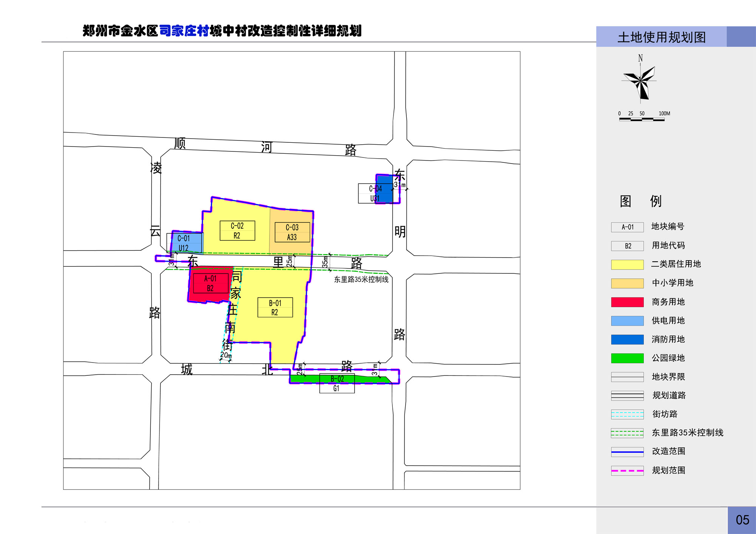The width and height of the screenshot is (756, 534).
Task: Click the 公园绿地 legend text
Action: pos(668,358)
